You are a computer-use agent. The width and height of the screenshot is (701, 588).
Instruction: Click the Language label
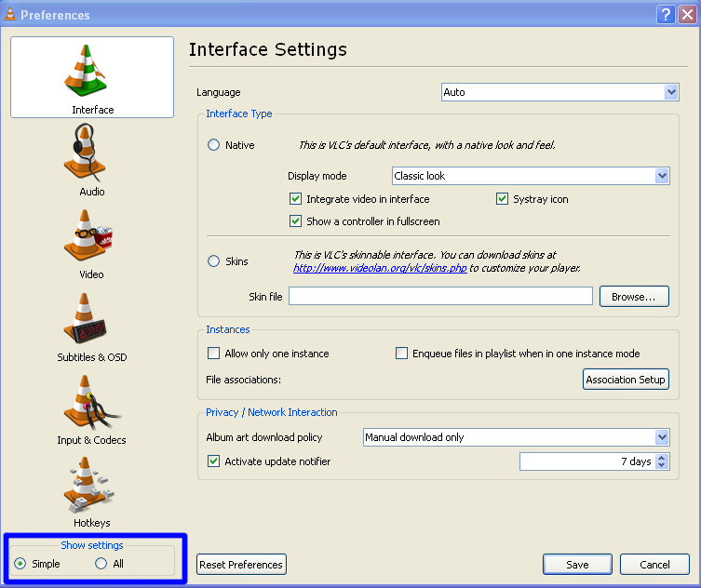coord(218,92)
